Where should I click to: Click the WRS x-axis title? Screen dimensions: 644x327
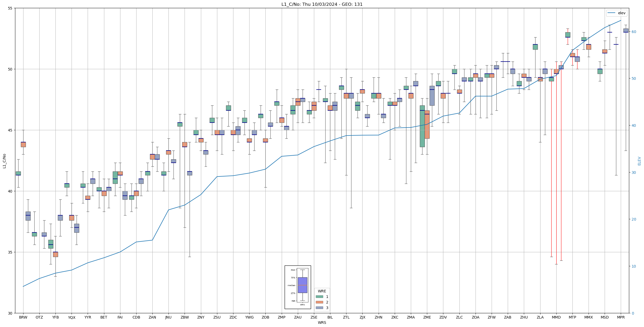coord(322,323)
